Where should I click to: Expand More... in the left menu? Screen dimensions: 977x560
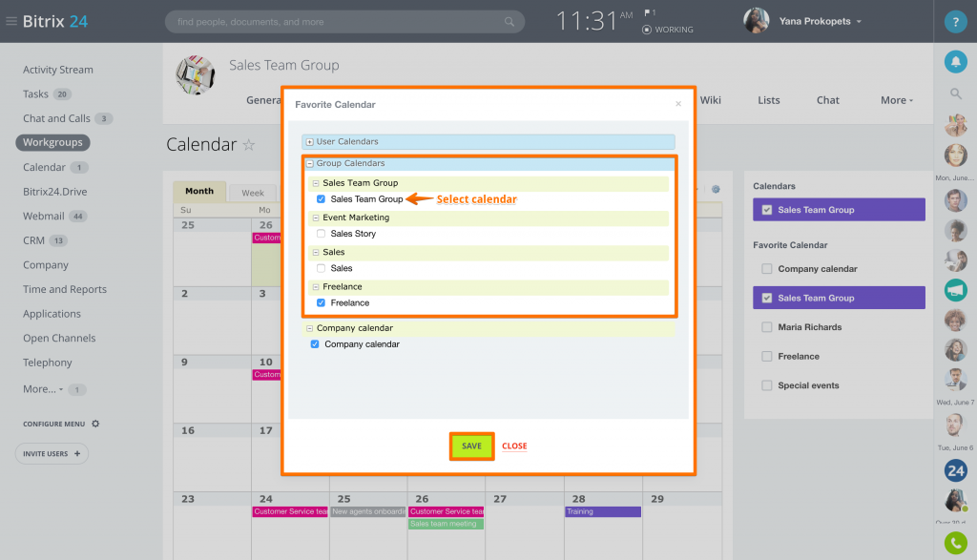43,388
